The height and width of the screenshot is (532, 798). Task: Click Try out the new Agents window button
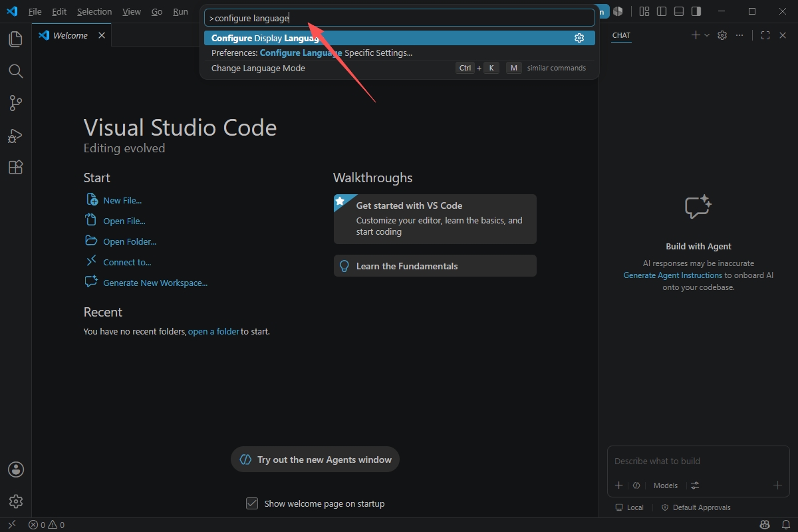tap(315, 460)
